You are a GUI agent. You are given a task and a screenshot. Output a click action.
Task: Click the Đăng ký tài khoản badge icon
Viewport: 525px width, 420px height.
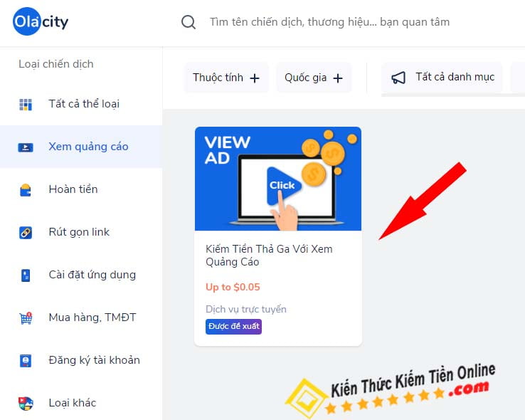[x=26, y=361]
